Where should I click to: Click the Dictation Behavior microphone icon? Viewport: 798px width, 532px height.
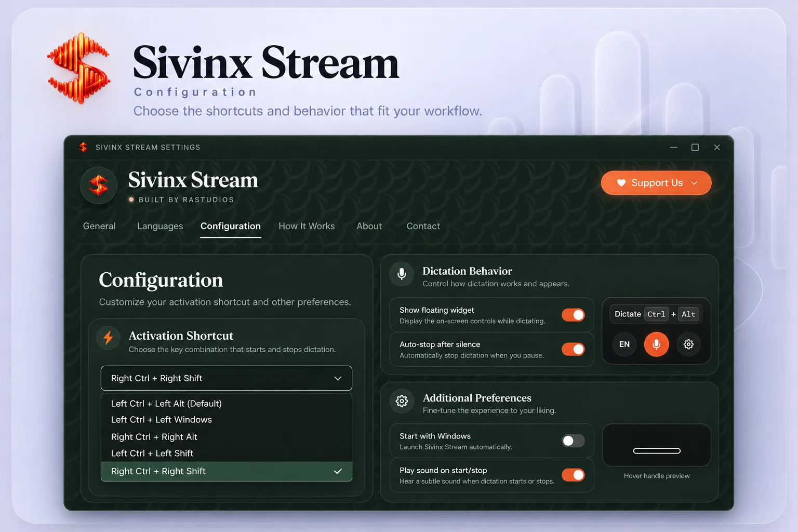(x=402, y=274)
